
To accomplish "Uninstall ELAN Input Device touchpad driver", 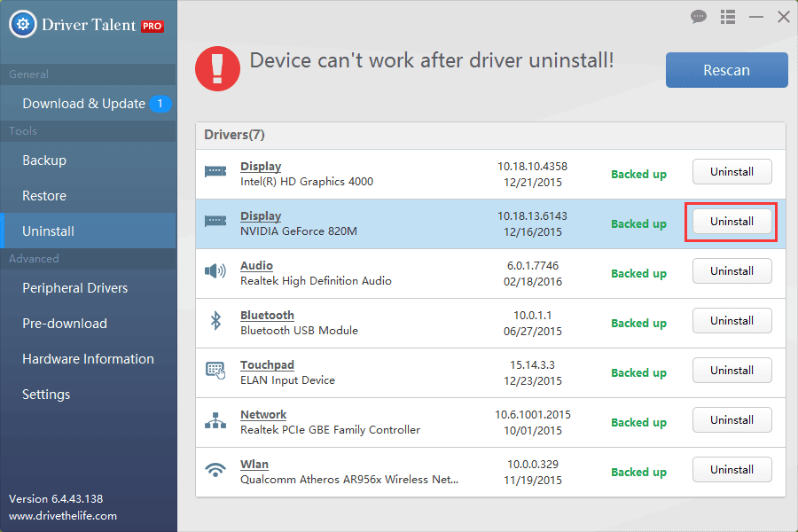I will point(731,370).
